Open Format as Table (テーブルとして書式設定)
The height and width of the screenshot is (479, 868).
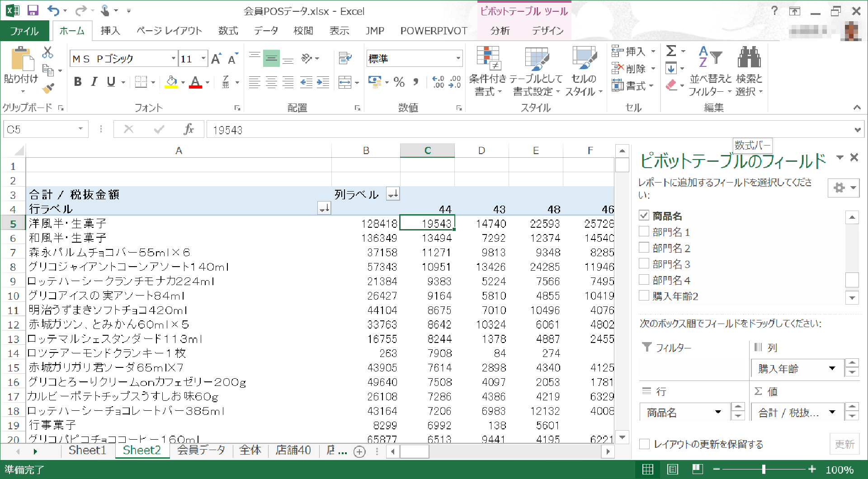tap(536, 71)
